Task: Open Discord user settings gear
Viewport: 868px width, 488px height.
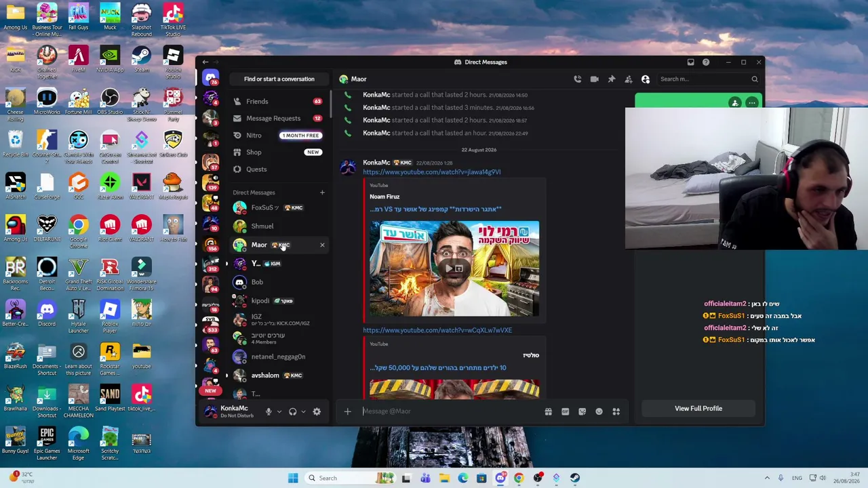Action: click(317, 411)
